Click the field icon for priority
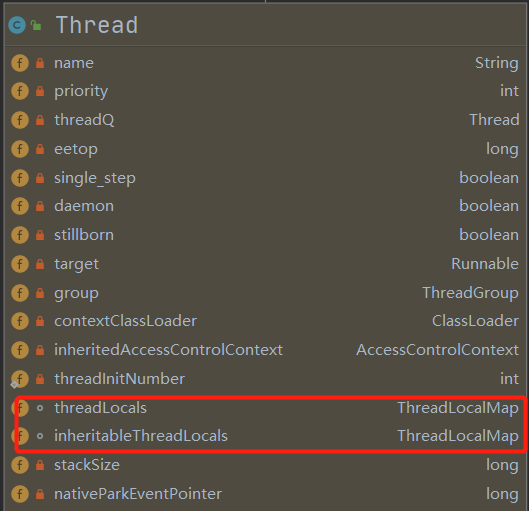Image resolution: width=529 pixels, height=511 pixels. pos(20,91)
